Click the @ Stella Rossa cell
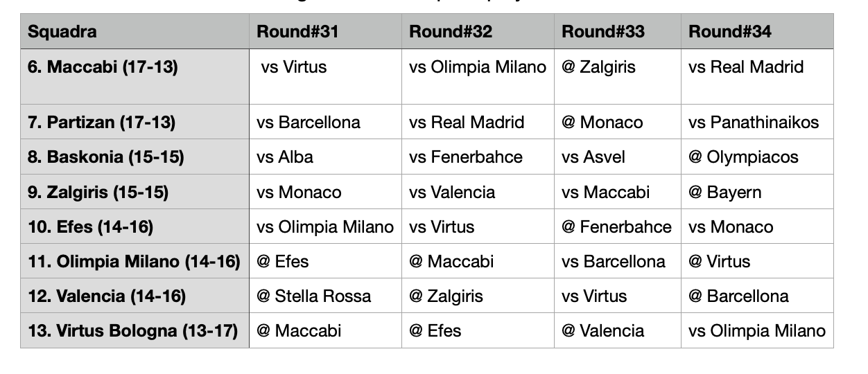This screenshot has height=374, width=868. 325,296
